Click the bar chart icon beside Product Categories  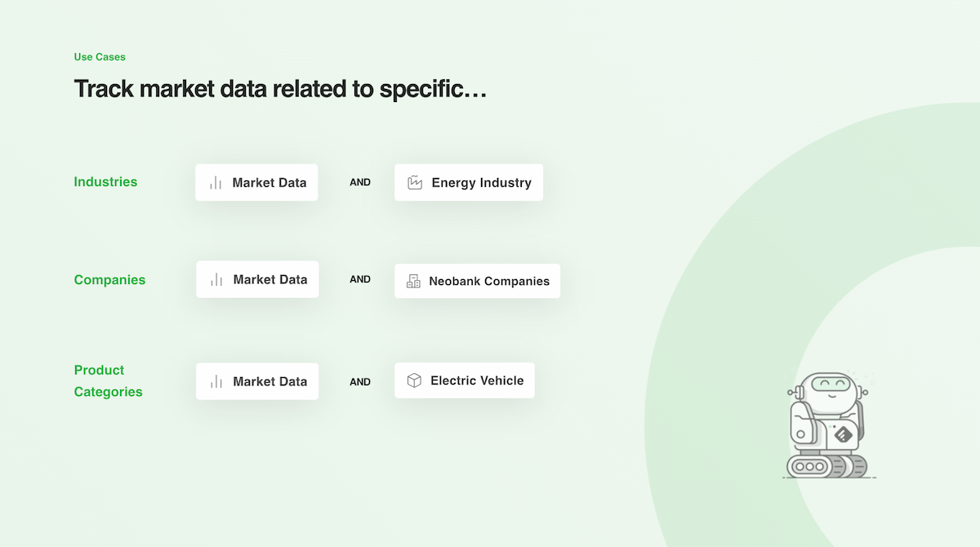216,381
